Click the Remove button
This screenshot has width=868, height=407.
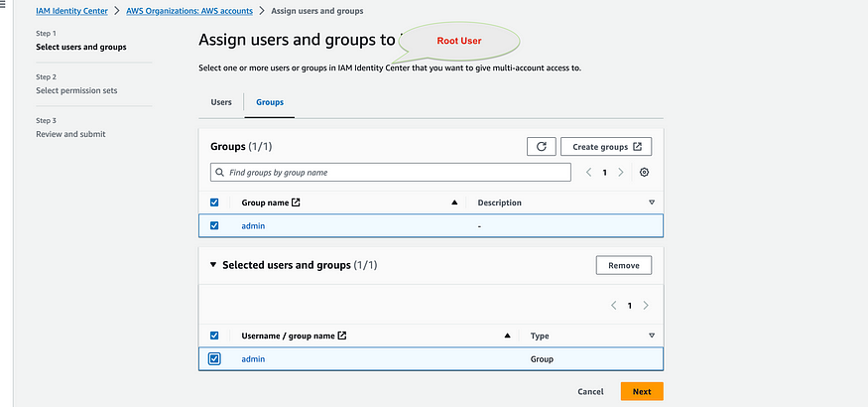pos(624,265)
